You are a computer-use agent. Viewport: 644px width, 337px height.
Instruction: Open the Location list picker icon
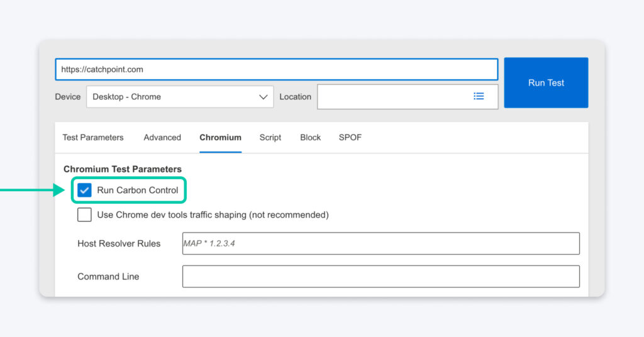pos(479,96)
